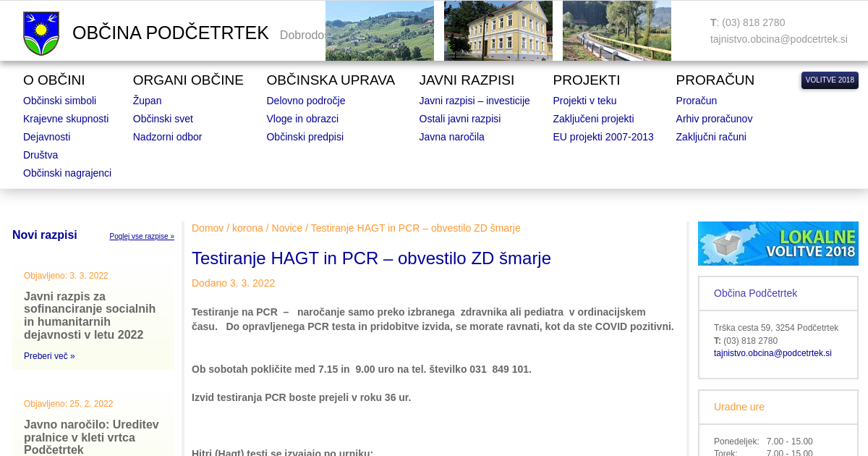The width and height of the screenshot is (868, 456).
Task: Open the green hillside header photo
Action: click(x=379, y=31)
